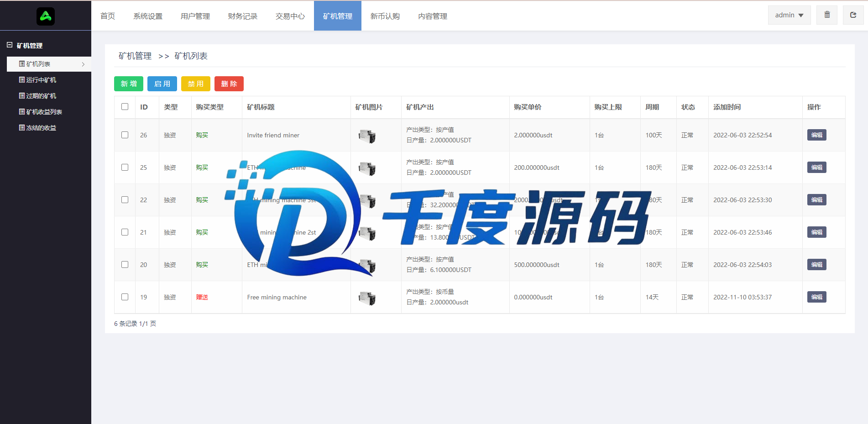
Task: Click timestamp 2022-11-10 03:53:37
Action: (743, 297)
